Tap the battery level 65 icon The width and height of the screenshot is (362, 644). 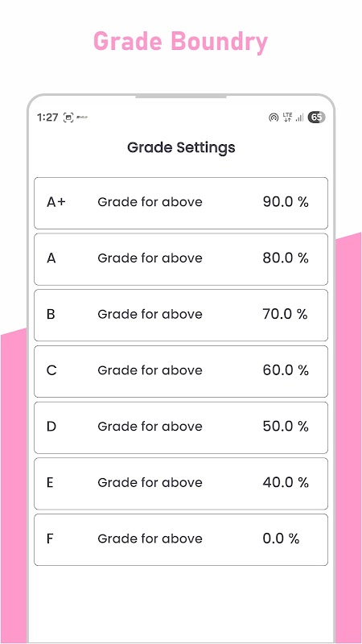(316, 118)
